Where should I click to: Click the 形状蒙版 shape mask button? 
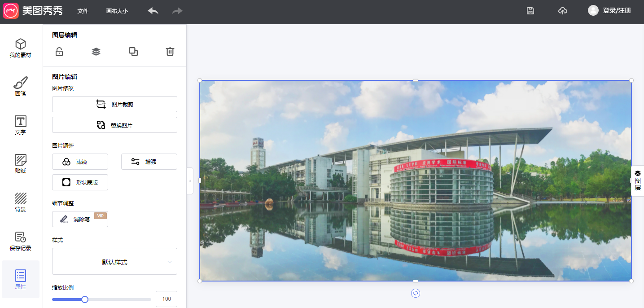pyautogui.click(x=80, y=182)
